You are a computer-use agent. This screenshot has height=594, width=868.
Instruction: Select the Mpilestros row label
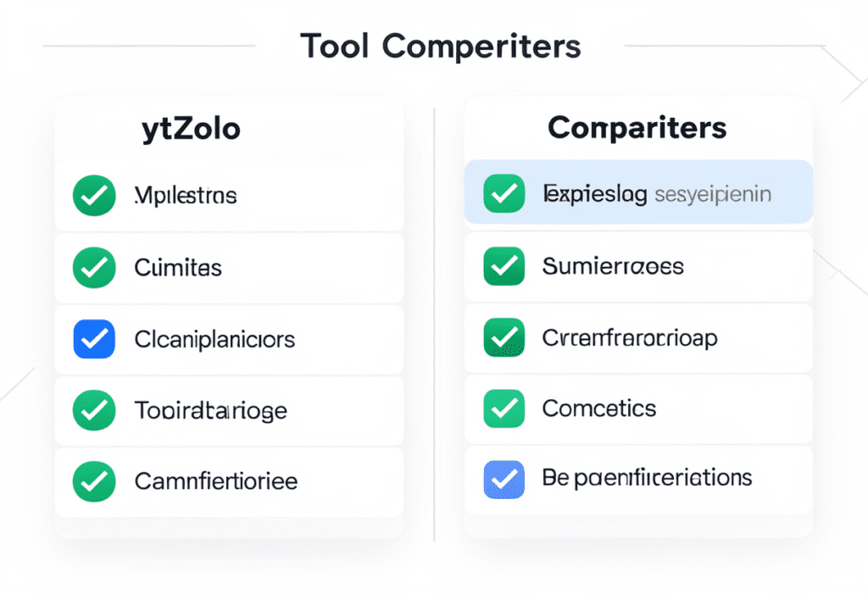click(185, 196)
